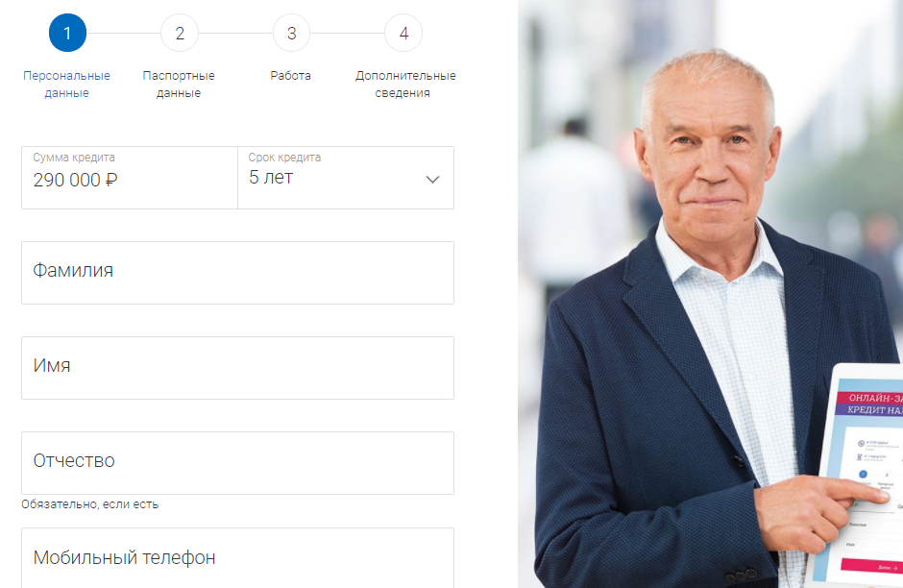Open Дополнительные сведения step label
Viewport: 903px width, 588px height.
(x=405, y=85)
